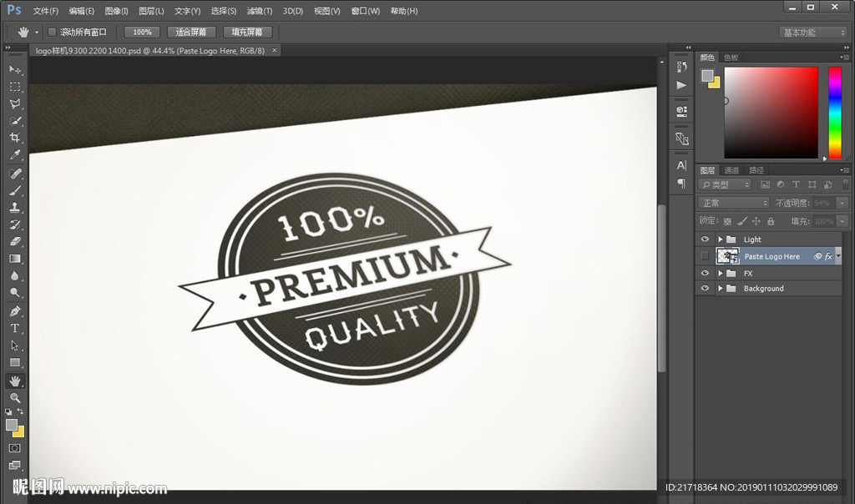Select the Zoom tool in toolbox
Screen dimensions: 855x504
click(15, 398)
